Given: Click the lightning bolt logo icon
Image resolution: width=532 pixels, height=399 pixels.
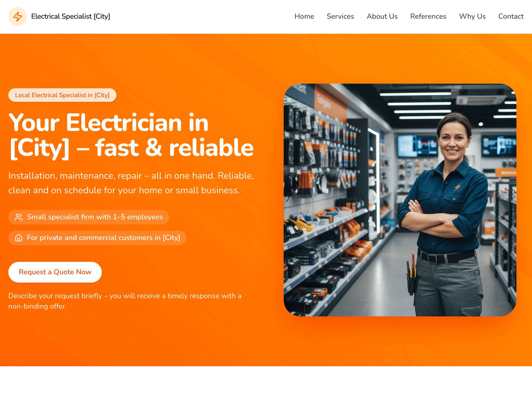Looking at the screenshot, I should click(x=18, y=17).
